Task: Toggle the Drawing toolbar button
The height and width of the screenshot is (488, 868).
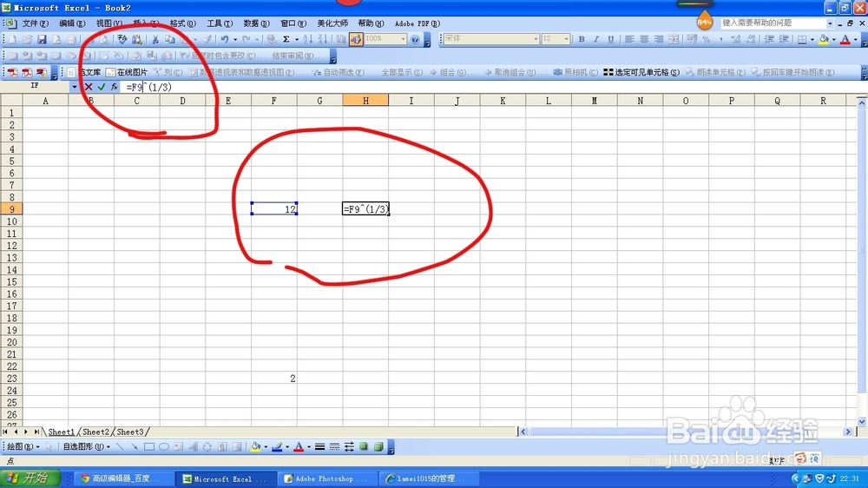Action: 356,39
